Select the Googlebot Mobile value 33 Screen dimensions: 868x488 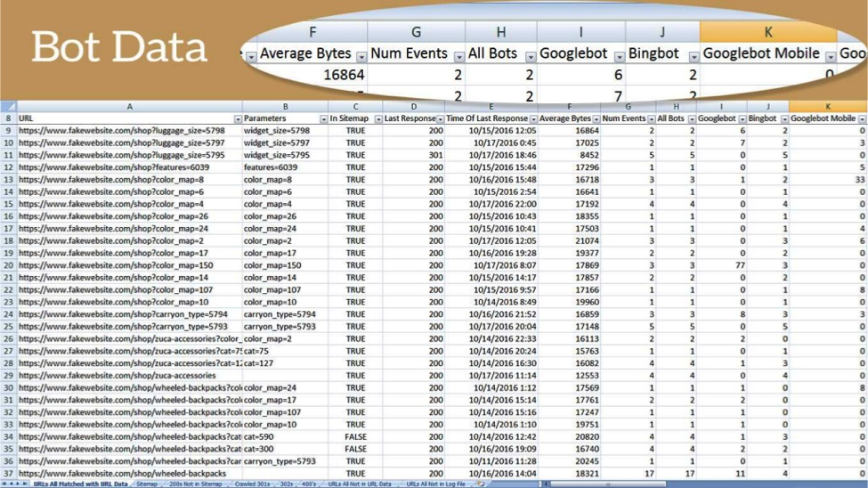[828, 180]
